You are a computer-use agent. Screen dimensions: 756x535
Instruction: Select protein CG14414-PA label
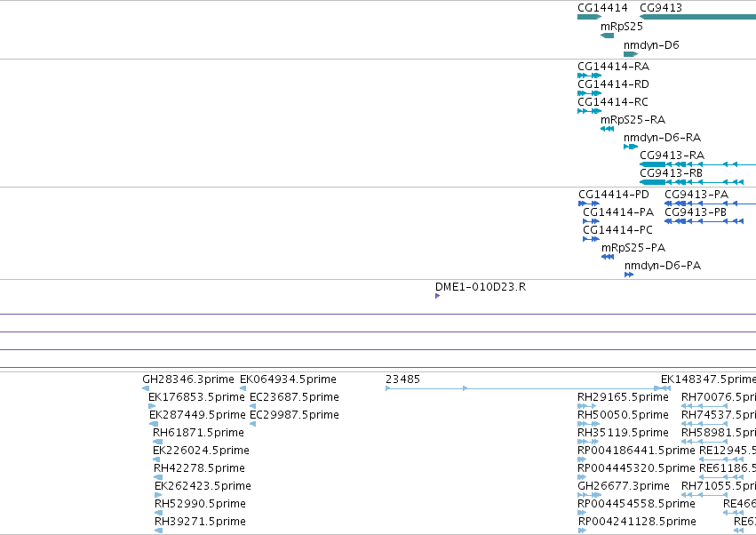(x=618, y=212)
